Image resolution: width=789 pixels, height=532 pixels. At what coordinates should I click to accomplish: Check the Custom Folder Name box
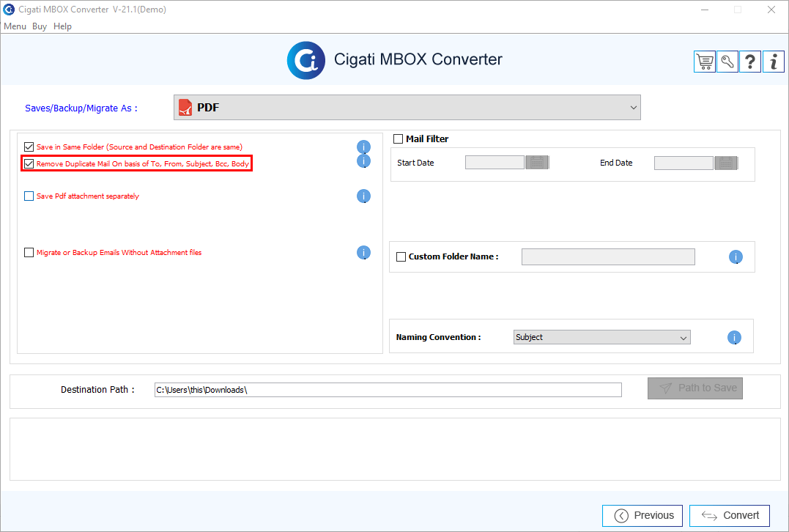click(x=401, y=256)
